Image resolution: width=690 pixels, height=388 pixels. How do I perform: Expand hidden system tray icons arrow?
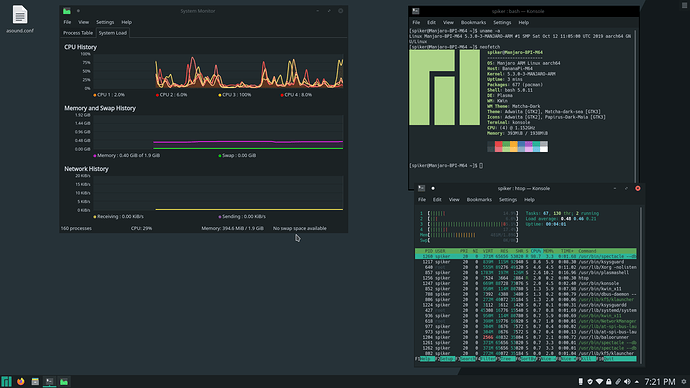[636, 381]
